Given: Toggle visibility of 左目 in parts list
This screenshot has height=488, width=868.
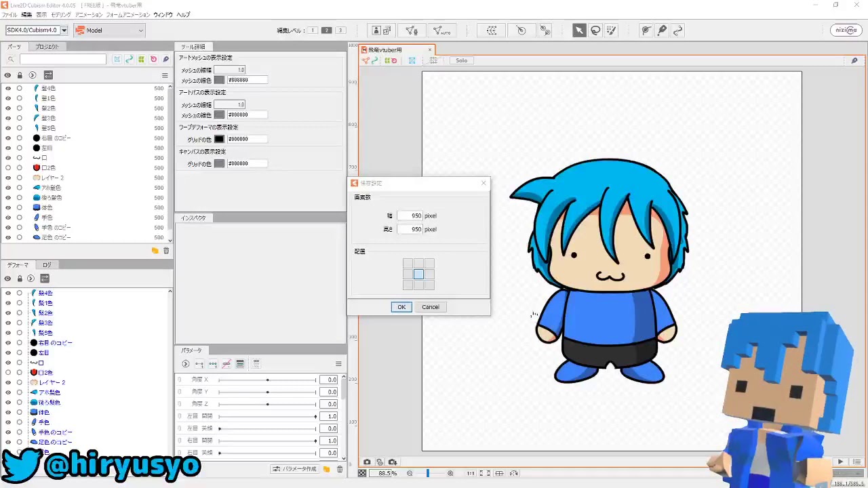Looking at the screenshot, I should pyautogui.click(x=8, y=148).
